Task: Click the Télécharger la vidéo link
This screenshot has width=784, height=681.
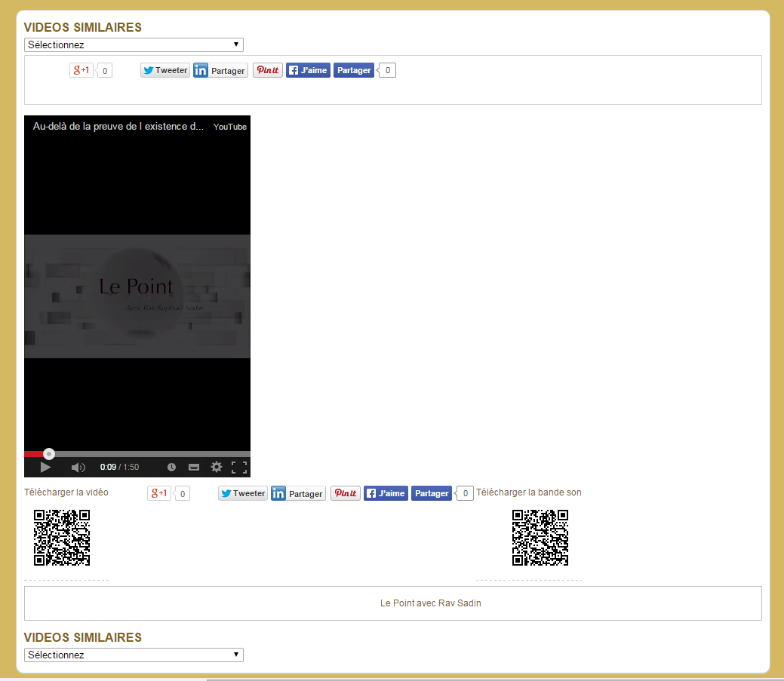Action: point(66,492)
